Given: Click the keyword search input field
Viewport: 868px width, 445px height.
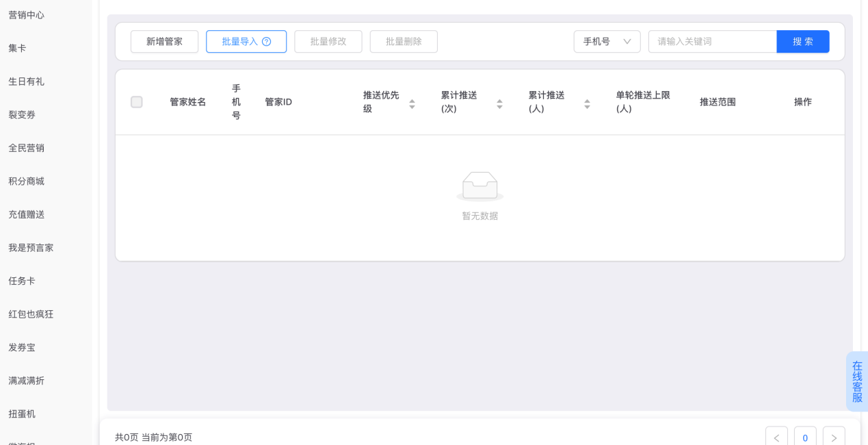Looking at the screenshot, I should 711,42.
